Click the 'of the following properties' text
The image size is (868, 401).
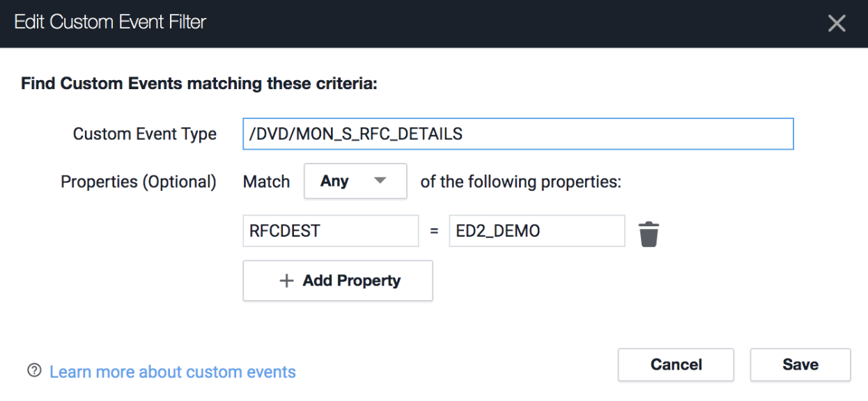pyautogui.click(x=520, y=182)
